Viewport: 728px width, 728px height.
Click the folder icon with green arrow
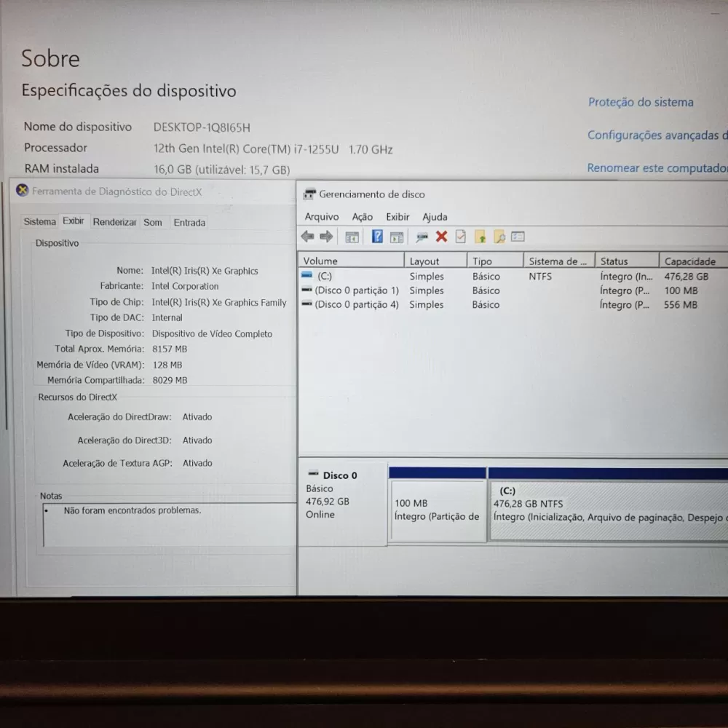[480, 237]
